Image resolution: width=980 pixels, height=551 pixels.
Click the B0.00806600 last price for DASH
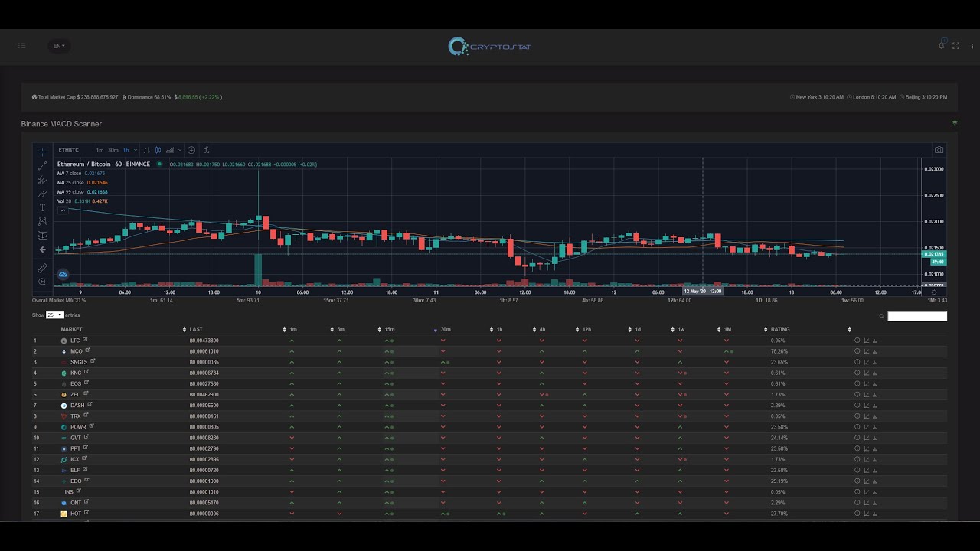point(204,406)
